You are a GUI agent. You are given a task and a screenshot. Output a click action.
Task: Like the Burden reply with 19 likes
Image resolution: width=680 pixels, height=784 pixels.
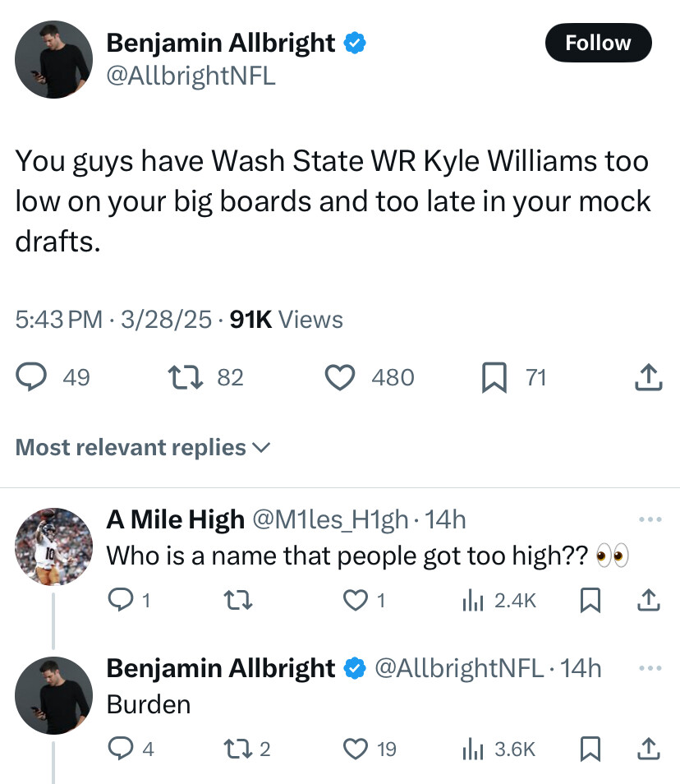pyautogui.click(x=355, y=749)
